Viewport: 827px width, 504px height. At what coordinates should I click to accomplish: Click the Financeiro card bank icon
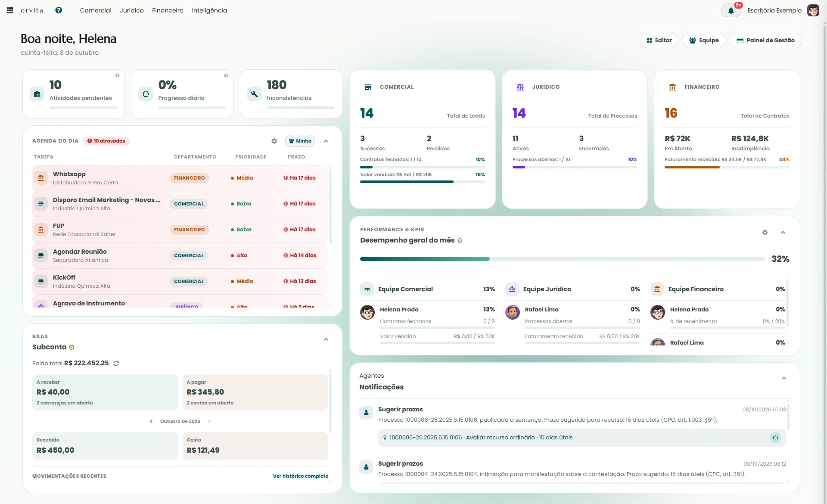point(672,87)
